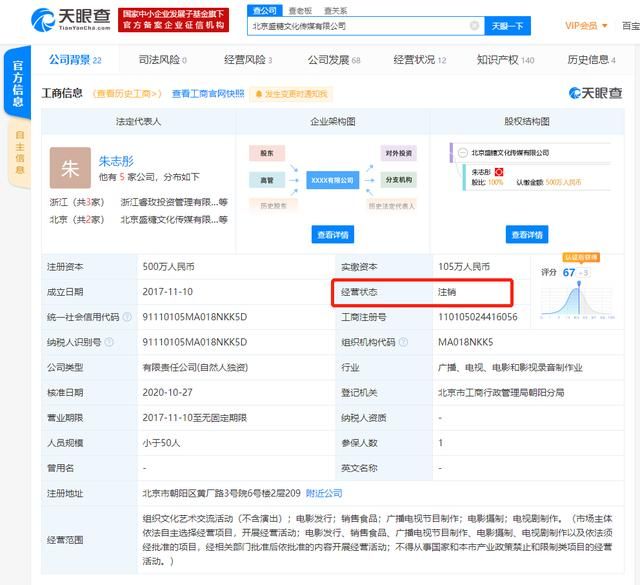This screenshot has width=640, height=585.
Task: Open the 查看工商官网快照 link
Action: pyautogui.click(x=208, y=93)
